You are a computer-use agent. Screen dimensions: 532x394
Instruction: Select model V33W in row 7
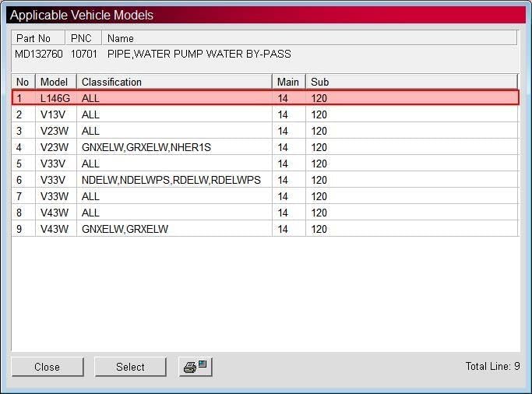[55, 196]
